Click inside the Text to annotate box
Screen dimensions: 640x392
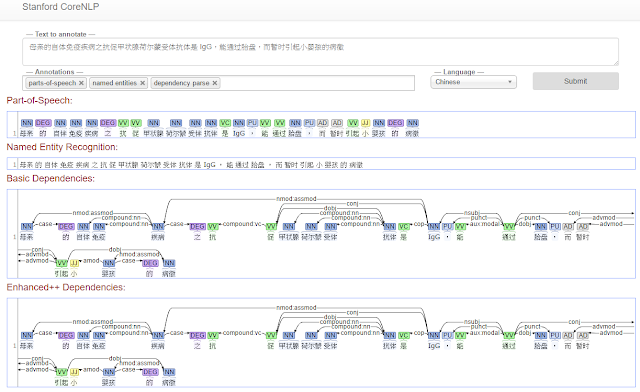tap(320, 51)
